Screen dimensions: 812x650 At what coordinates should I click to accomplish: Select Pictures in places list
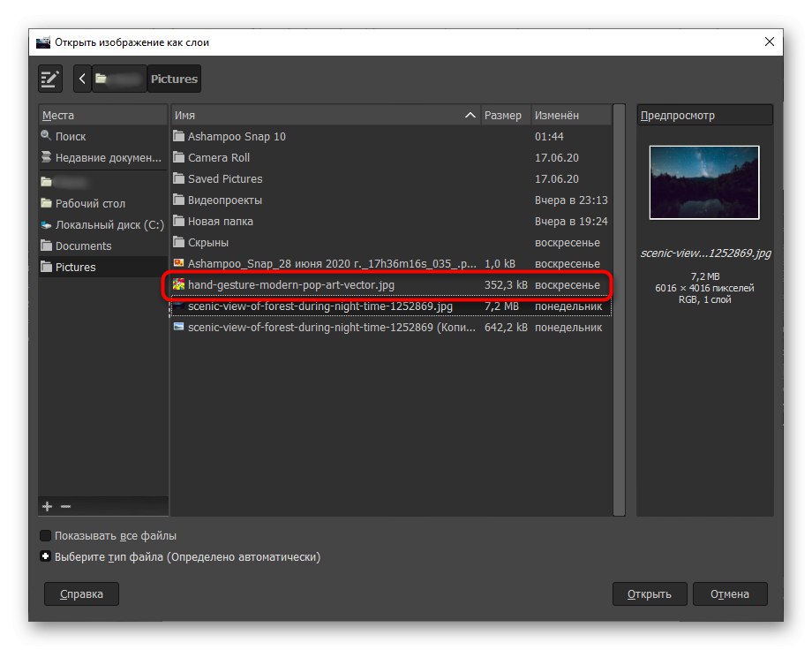coord(103,267)
